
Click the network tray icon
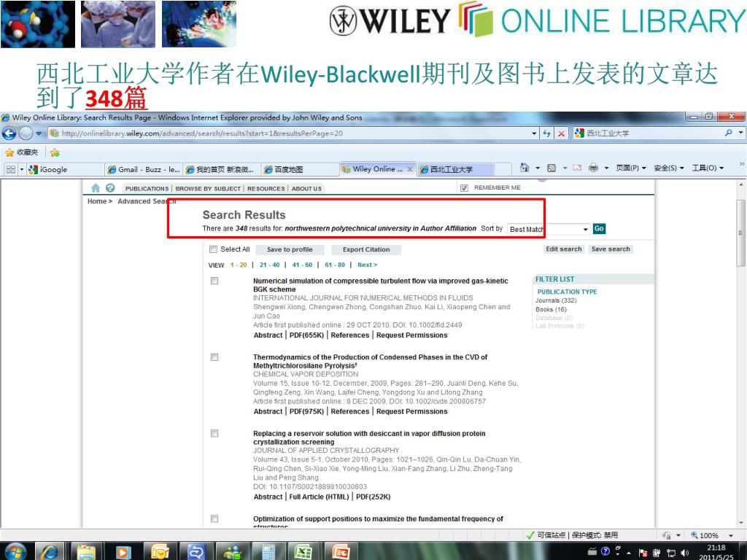tap(672, 553)
